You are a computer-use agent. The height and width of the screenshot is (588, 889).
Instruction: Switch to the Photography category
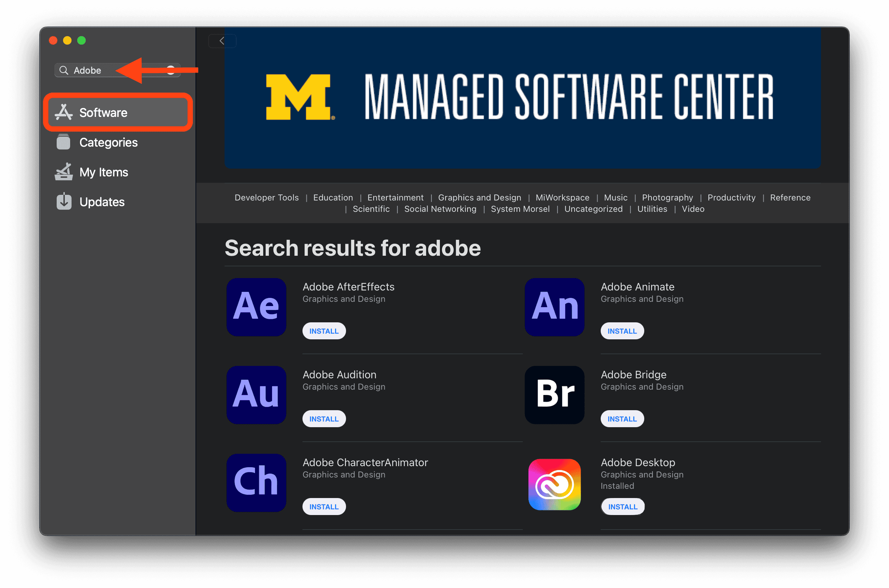coord(667,197)
